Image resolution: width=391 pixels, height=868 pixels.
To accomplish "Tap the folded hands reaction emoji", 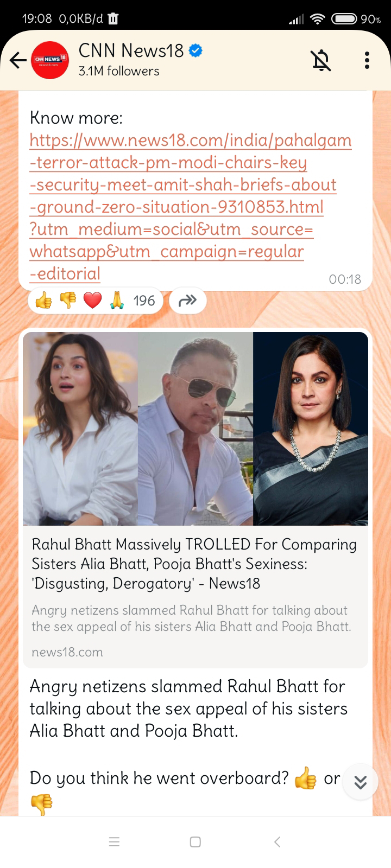I will point(117,301).
